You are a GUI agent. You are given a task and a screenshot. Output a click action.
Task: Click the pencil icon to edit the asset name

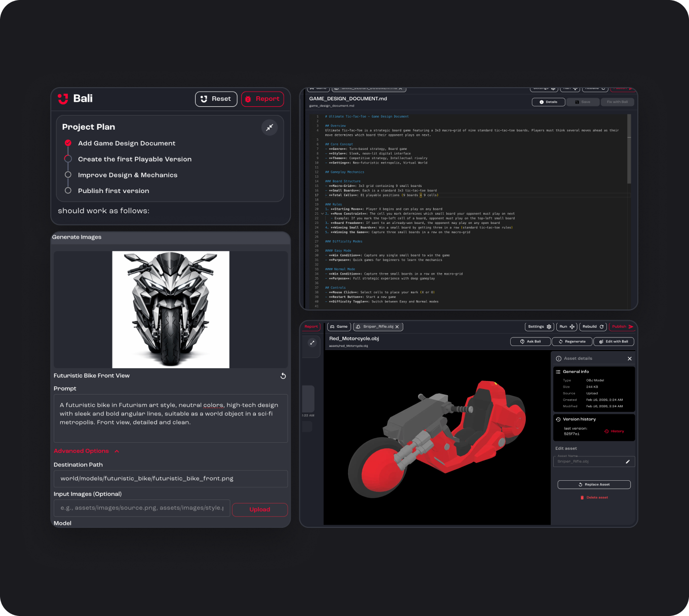pyautogui.click(x=627, y=461)
